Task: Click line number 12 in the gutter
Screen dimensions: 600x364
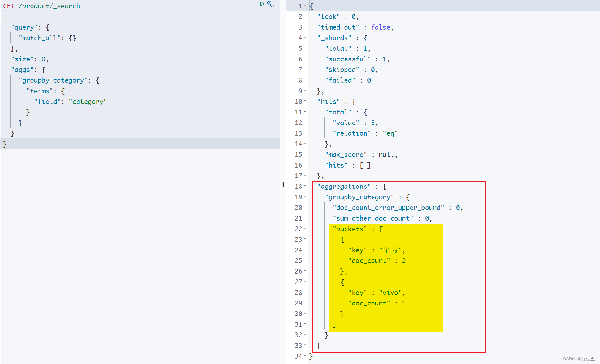Action: point(299,123)
